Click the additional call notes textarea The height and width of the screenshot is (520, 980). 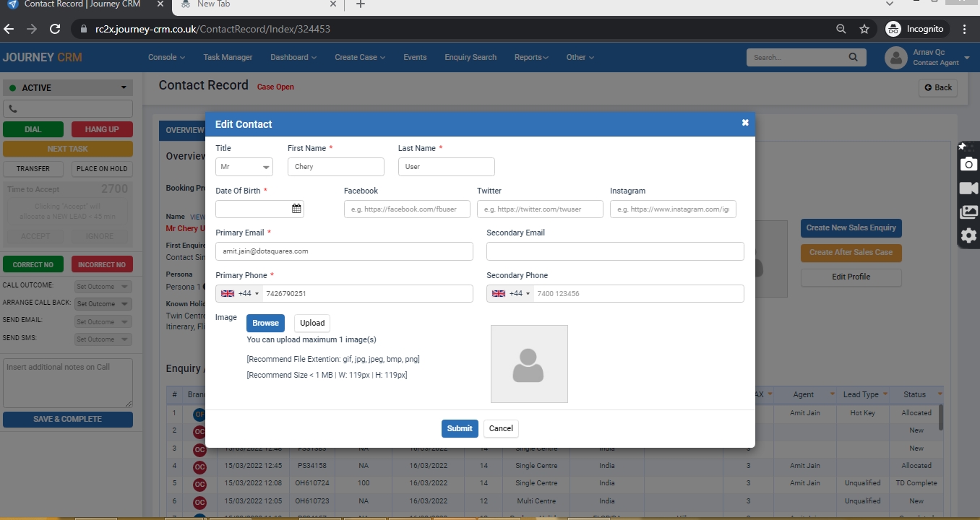click(x=68, y=383)
